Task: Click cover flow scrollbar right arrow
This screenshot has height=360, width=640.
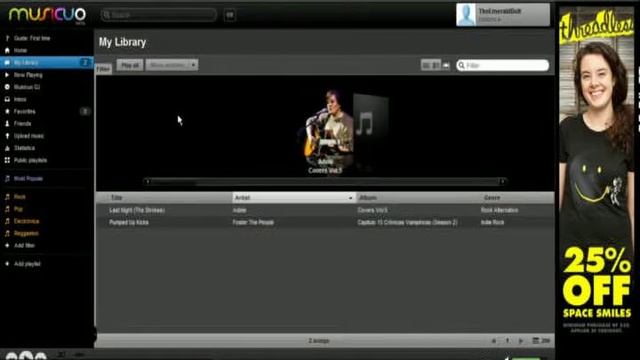Action: (502, 182)
